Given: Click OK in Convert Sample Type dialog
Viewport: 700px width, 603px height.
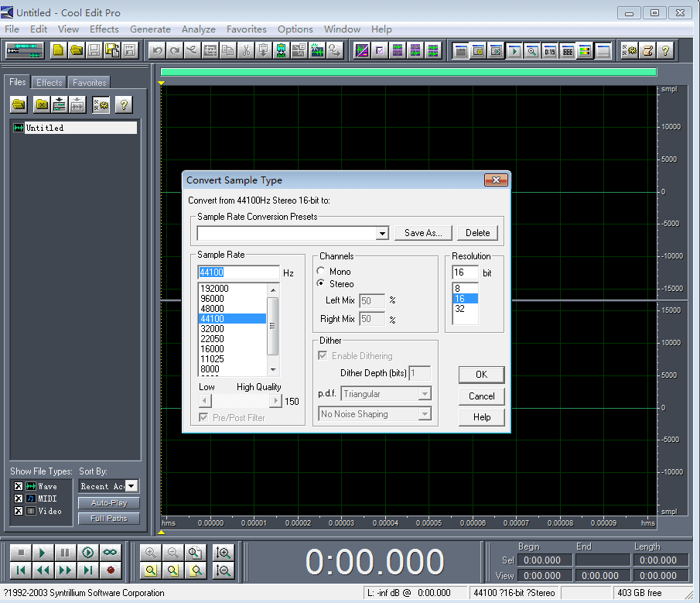Looking at the screenshot, I should [481, 375].
